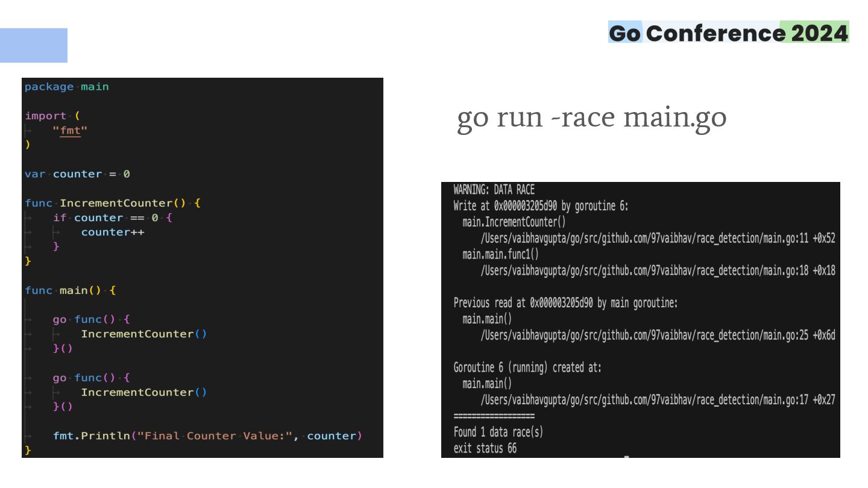The height and width of the screenshot is (488, 868).
Task: Click the "func IncrementCounter() {" declaration
Action: point(113,203)
